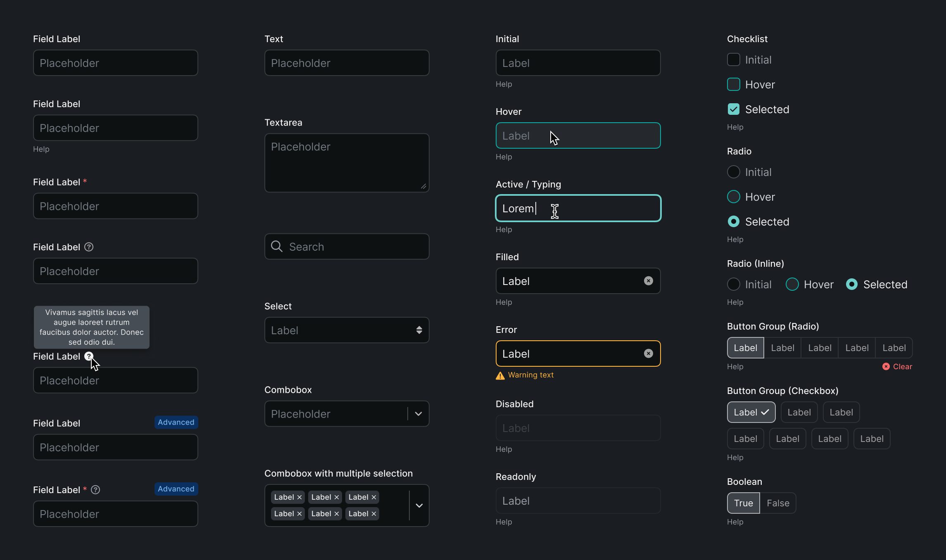
Task: Check the Initial checkbox in Checklist
Action: click(x=733, y=59)
